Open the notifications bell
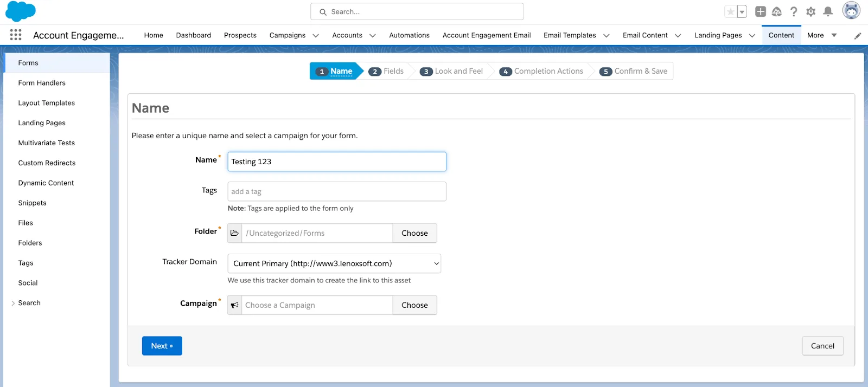Screen dimensions: 868x387 click(x=828, y=11)
